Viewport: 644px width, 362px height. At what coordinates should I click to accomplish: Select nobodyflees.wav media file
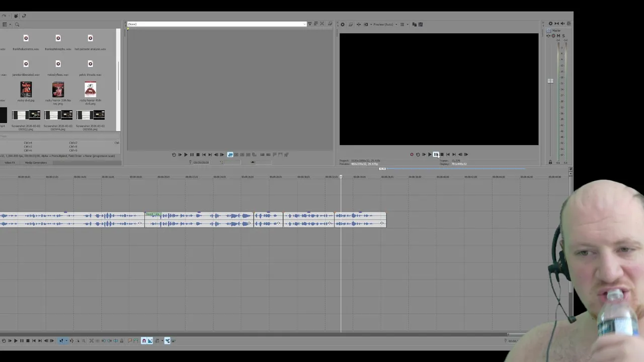click(x=58, y=68)
